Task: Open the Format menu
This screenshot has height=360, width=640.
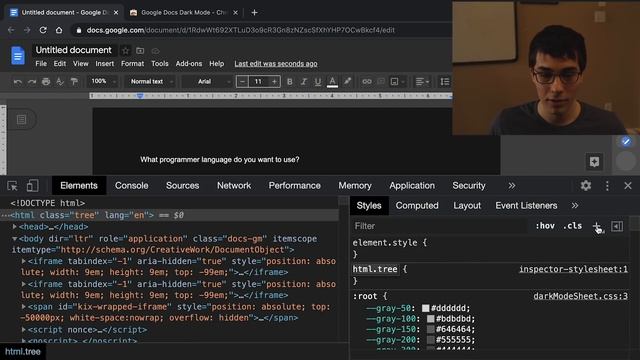Action: coord(132,64)
